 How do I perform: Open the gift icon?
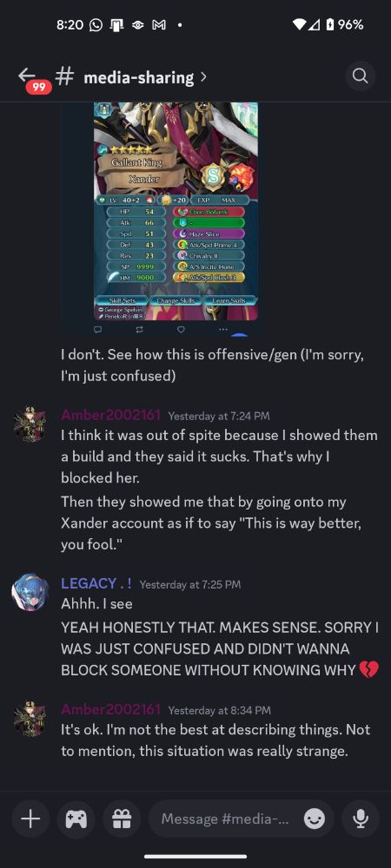click(122, 819)
